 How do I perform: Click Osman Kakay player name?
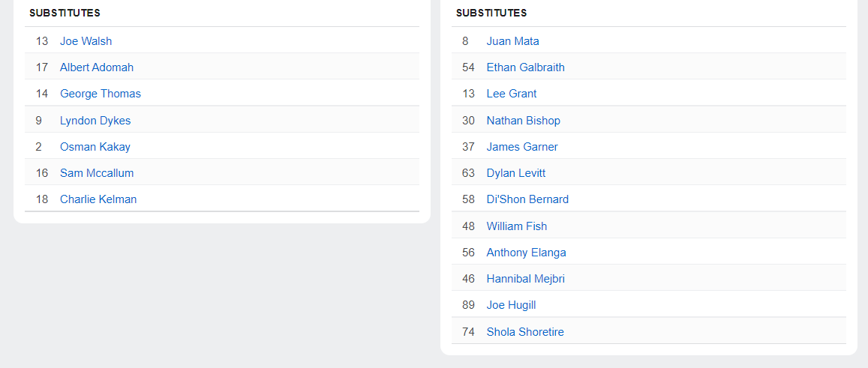95,147
